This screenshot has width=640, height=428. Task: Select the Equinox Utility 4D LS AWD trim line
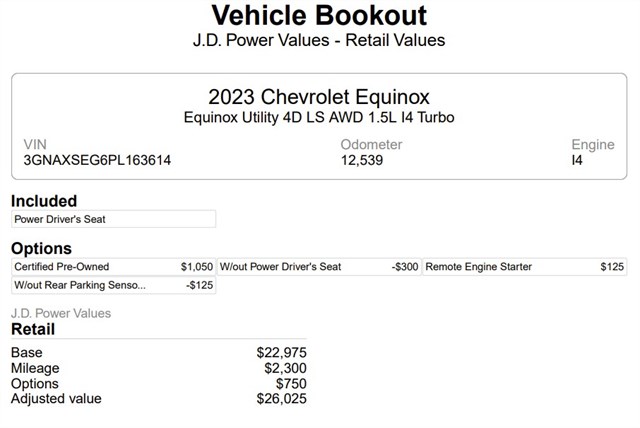click(319, 117)
